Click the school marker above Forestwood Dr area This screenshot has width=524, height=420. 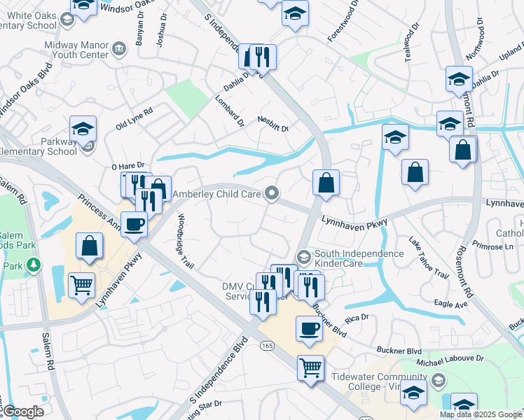[295, 13]
